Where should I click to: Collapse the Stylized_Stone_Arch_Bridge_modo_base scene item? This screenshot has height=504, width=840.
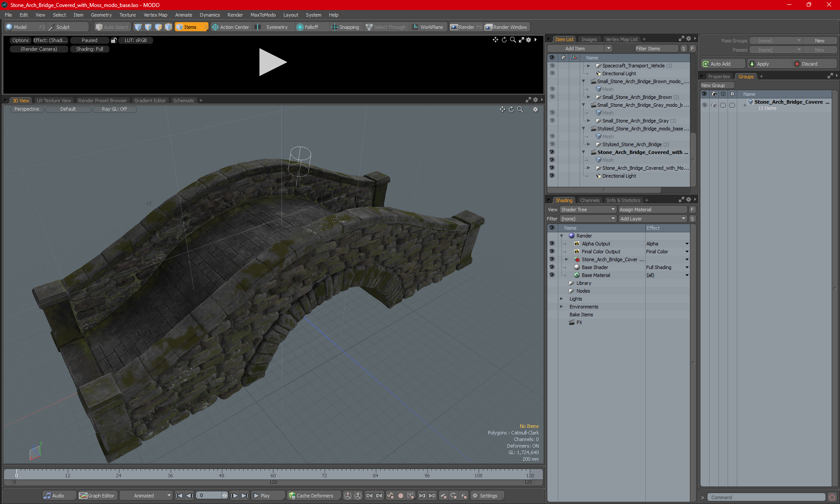[583, 129]
